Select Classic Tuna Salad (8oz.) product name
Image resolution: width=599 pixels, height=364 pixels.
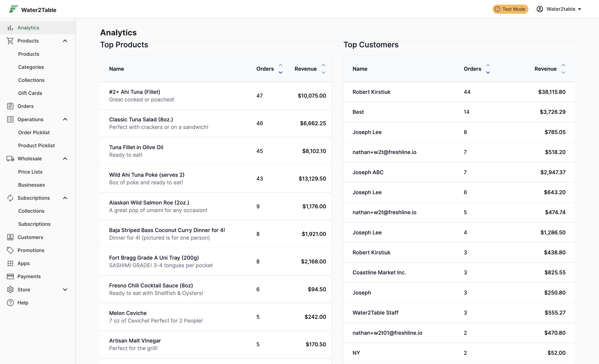pyautogui.click(x=141, y=120)
